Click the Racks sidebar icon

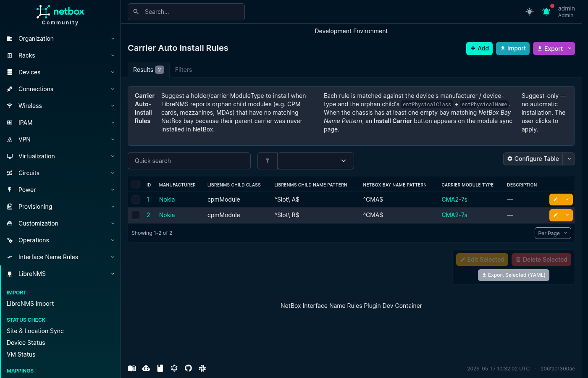click(x=10, y=55)
